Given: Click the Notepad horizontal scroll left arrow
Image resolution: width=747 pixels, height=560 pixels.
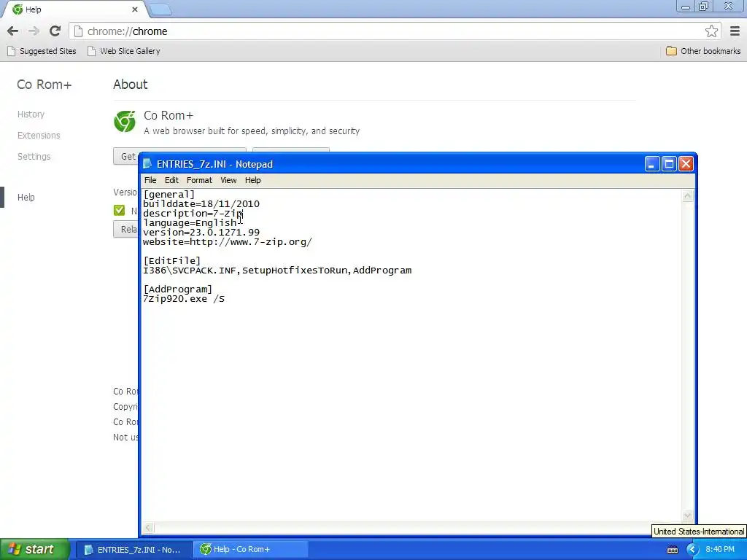Looking at the screenshot, I should tap(148, 528).
